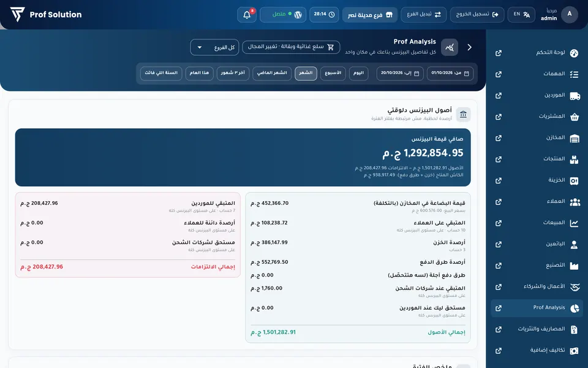Click the Prof Analysis header icon

click(449, 47)
